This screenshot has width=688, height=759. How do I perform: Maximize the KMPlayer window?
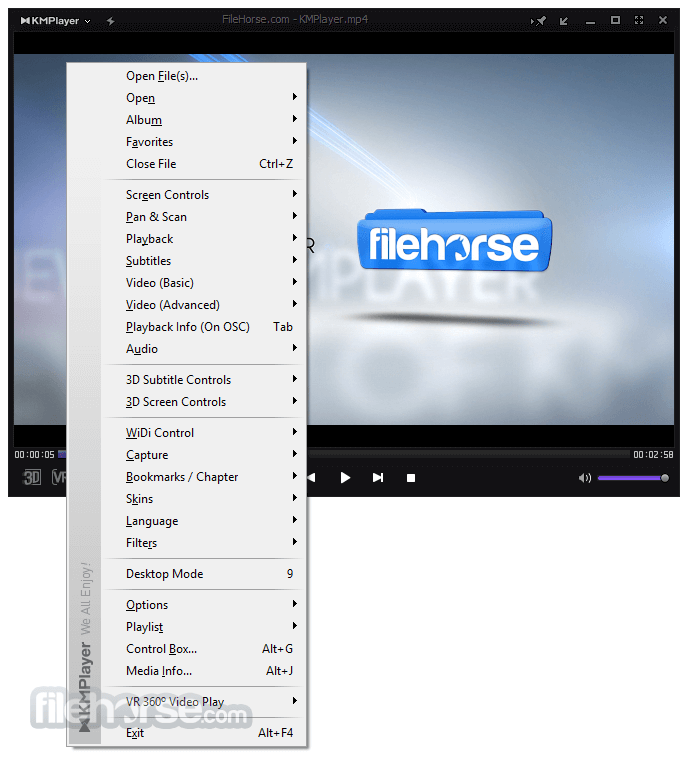615,20
